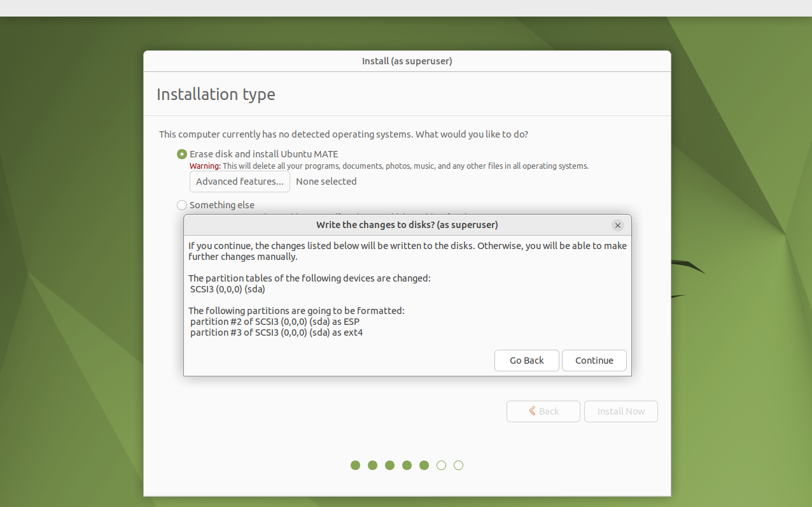Open the Advanced features dialog
The image size is (812, 507).
point(239,182)
